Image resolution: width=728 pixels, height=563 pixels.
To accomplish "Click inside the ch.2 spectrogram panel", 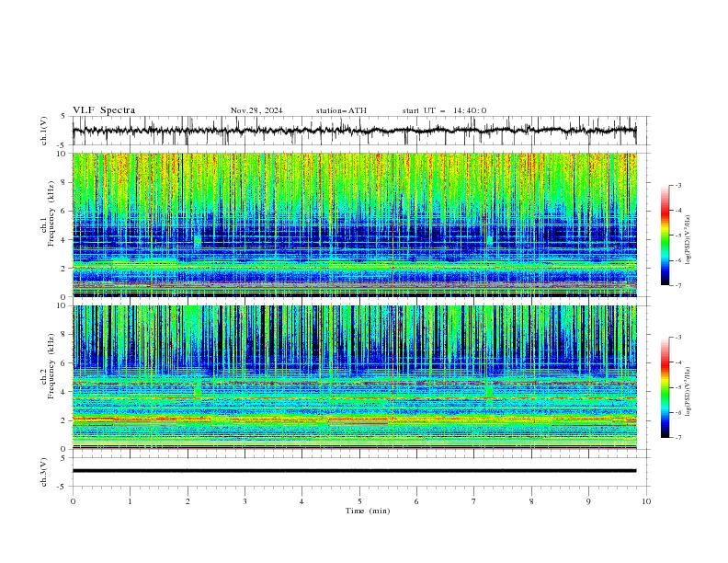I will click(355, 377).
